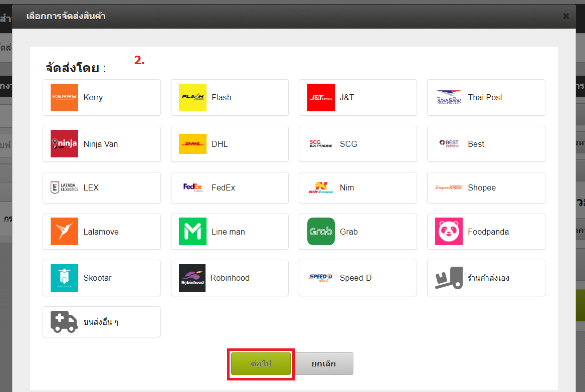Choose the Robinhood logo
The image size is (585, 392).
192,278
